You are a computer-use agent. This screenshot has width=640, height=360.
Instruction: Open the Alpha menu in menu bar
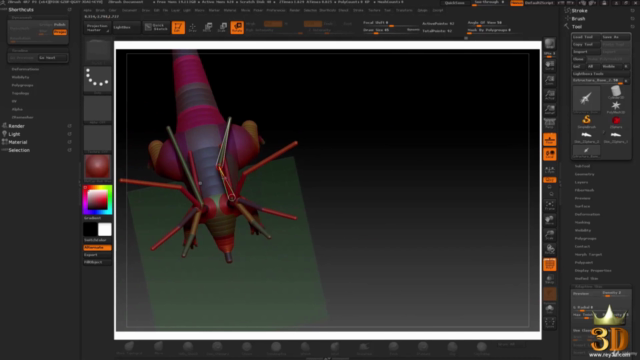pos(87,10)
